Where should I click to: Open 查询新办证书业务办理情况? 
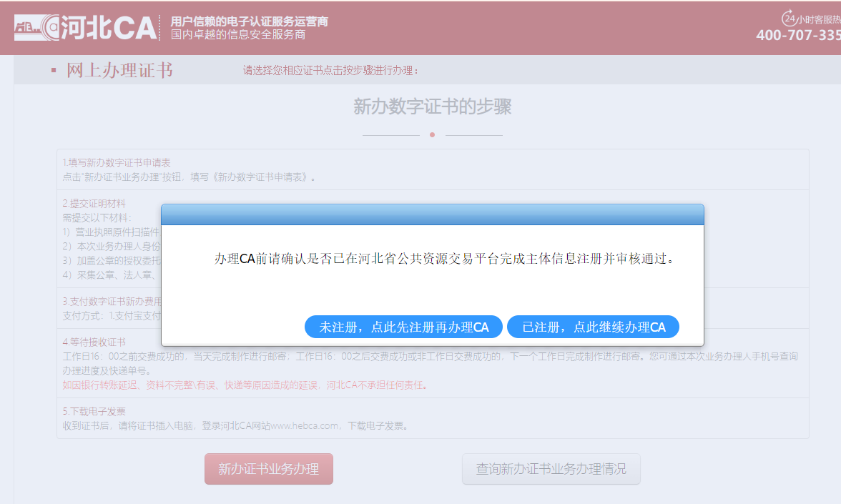pyautogui.click(x=551, y=469)
